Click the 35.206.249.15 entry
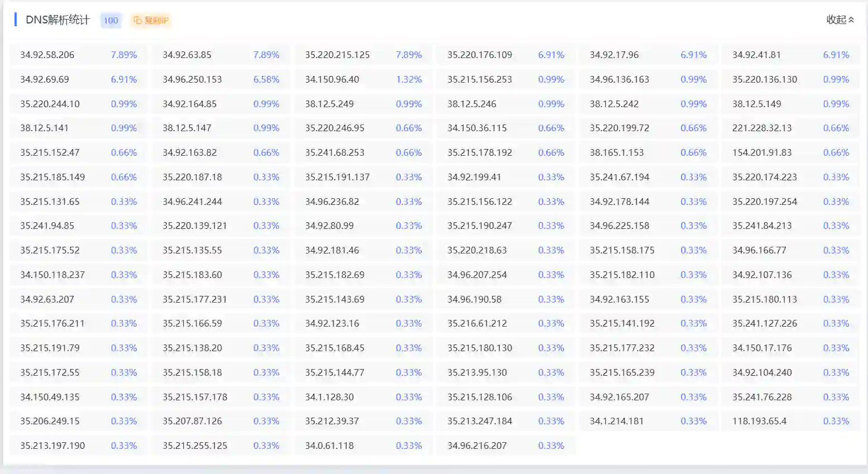 pos(50,421)
